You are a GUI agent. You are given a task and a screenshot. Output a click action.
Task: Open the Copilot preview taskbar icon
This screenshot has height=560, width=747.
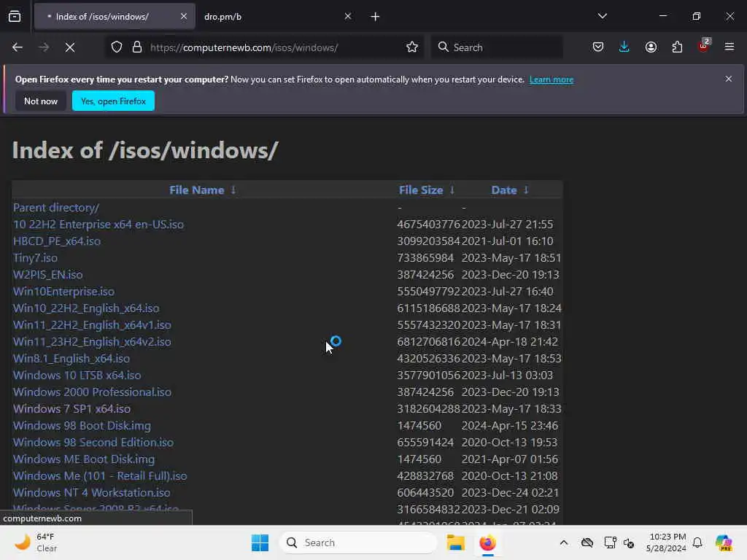pyautogui.click(x=724, y=542)
